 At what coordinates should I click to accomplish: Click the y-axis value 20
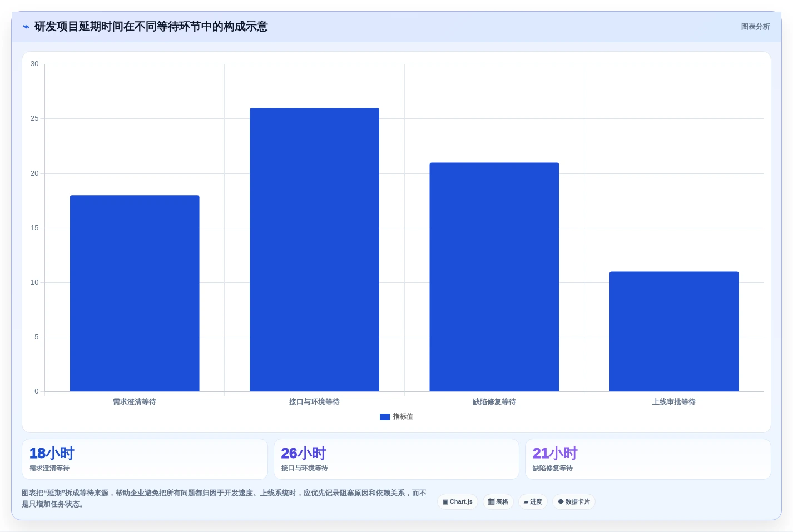[34, 173]
